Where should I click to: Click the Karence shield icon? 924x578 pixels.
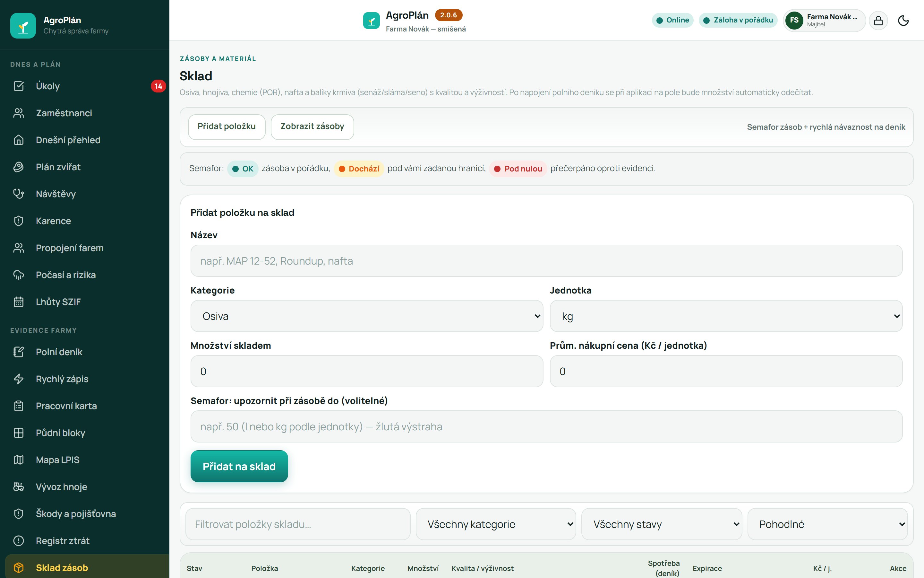pos(18,221)
